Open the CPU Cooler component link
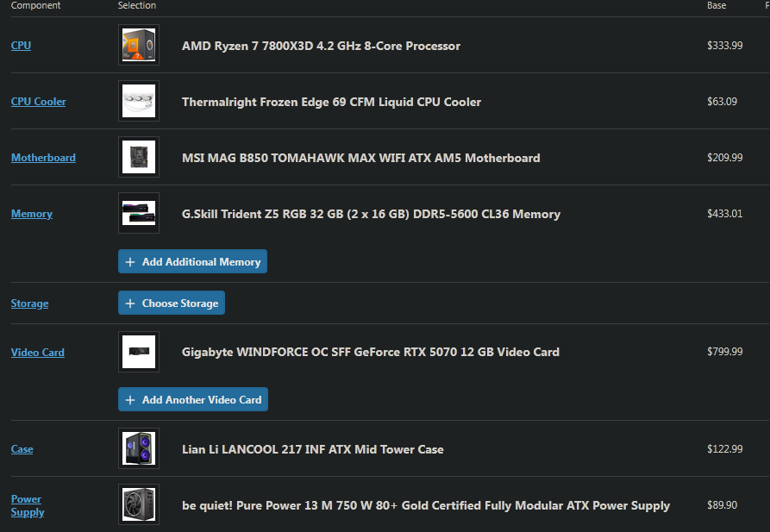This screenshot has width=770, height=532. [x=38, y=101]
